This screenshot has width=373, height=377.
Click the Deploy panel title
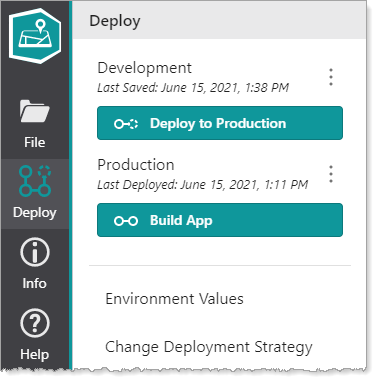pyautogui.click(x=115, y=22)
